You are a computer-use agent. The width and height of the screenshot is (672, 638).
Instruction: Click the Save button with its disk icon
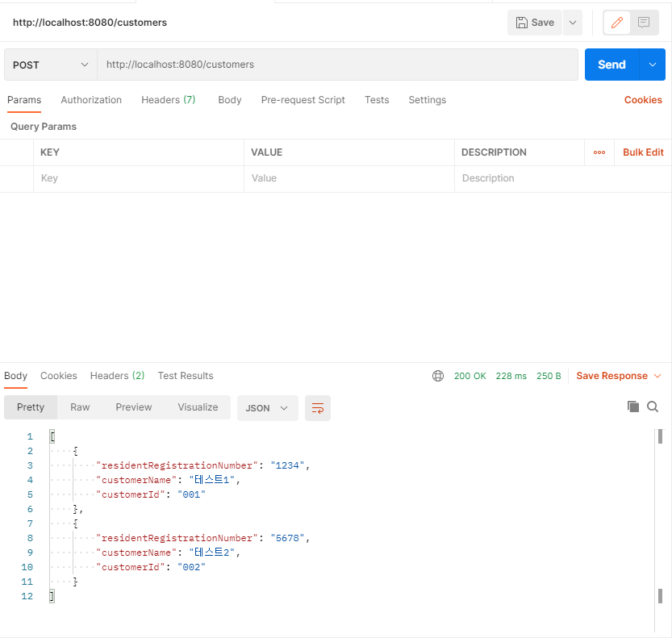pyautogui.click(x=534, y=23)
